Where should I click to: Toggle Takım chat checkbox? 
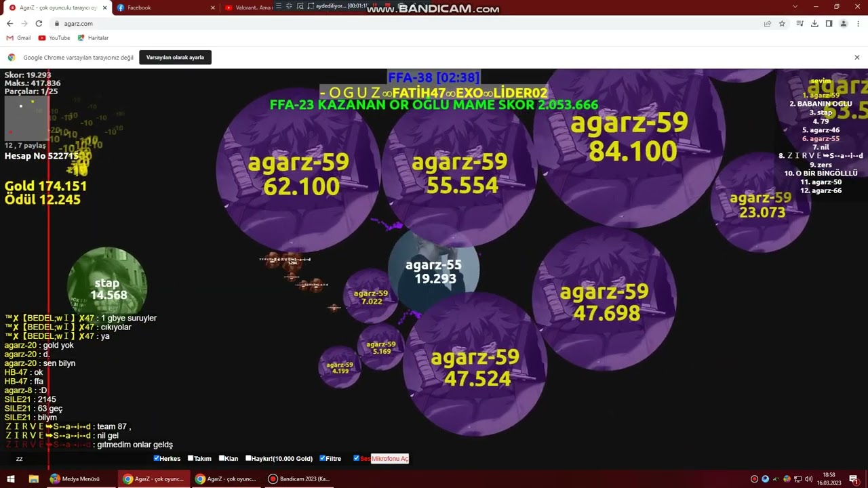click(x=191, y=458)
